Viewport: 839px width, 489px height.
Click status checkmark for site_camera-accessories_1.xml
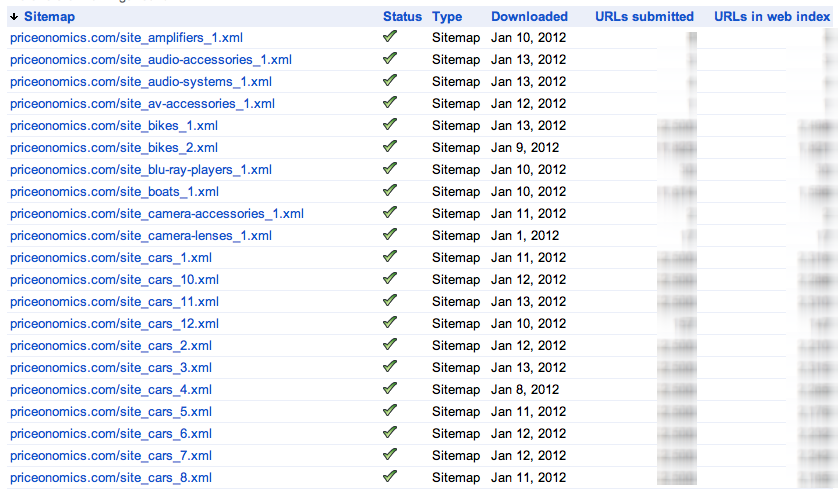(390, 212)
